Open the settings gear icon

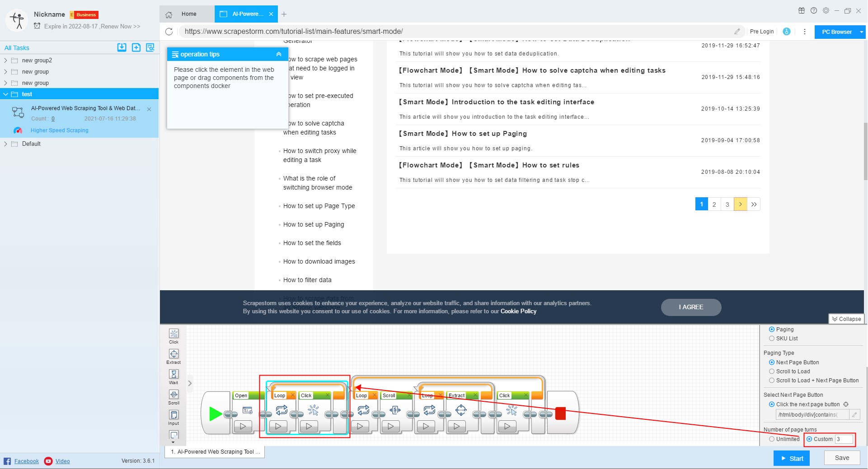[826, 11]
